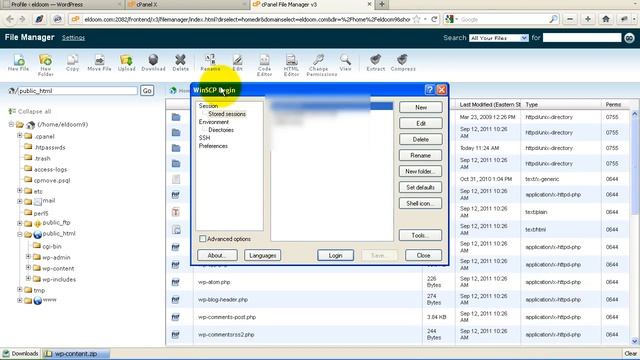Click the Login button
The image size is (640, 360).
336,255
